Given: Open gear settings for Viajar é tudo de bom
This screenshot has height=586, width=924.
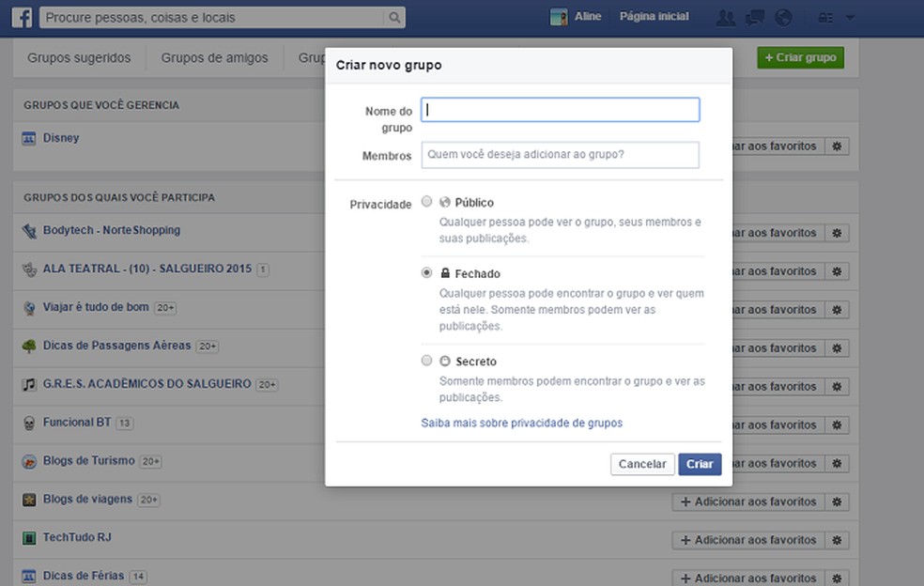Looking at the screenshot, I should 837,310.
